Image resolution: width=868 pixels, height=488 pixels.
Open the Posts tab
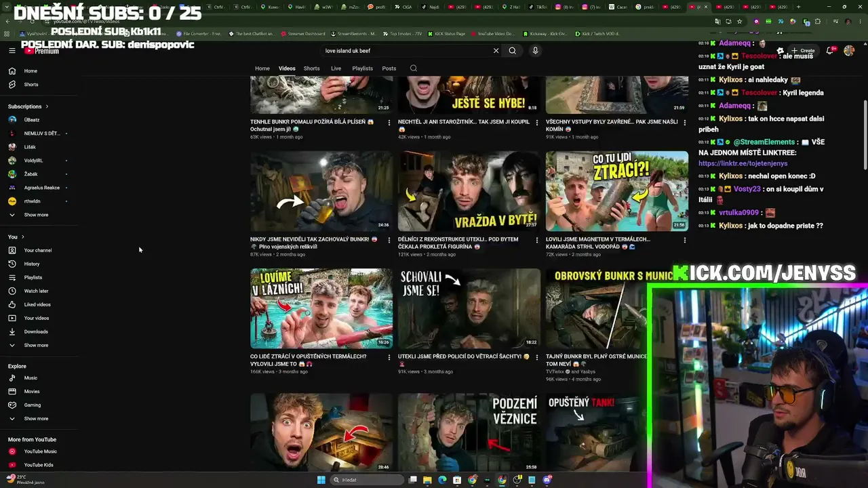pos(389,68)
